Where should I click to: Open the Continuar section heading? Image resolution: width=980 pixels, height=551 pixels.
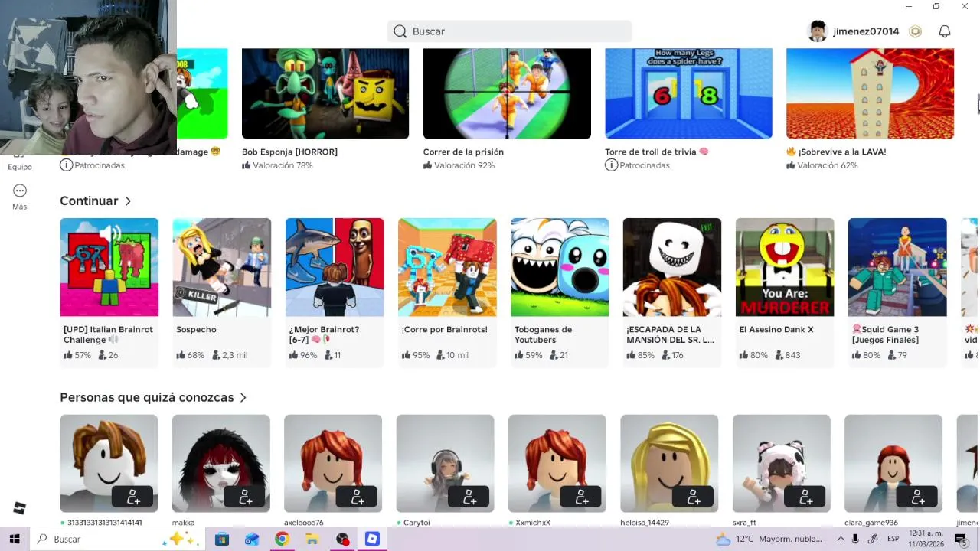point(89,201)
